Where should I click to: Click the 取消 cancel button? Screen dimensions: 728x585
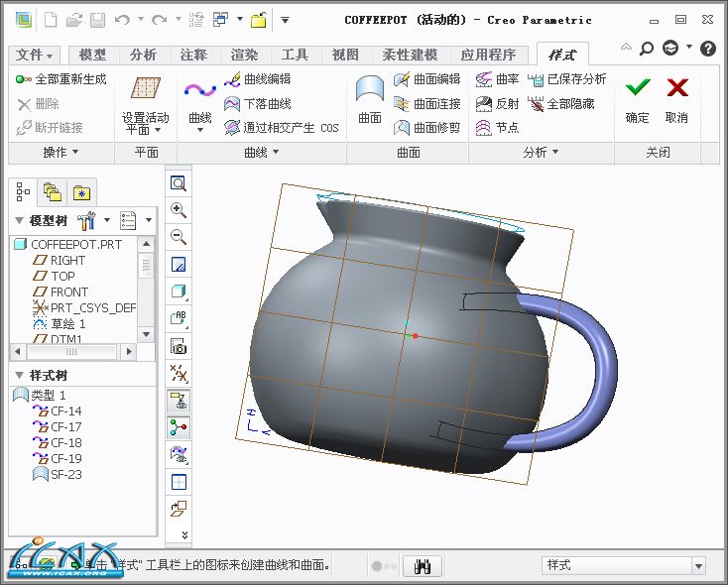click(x=676, y=99)
